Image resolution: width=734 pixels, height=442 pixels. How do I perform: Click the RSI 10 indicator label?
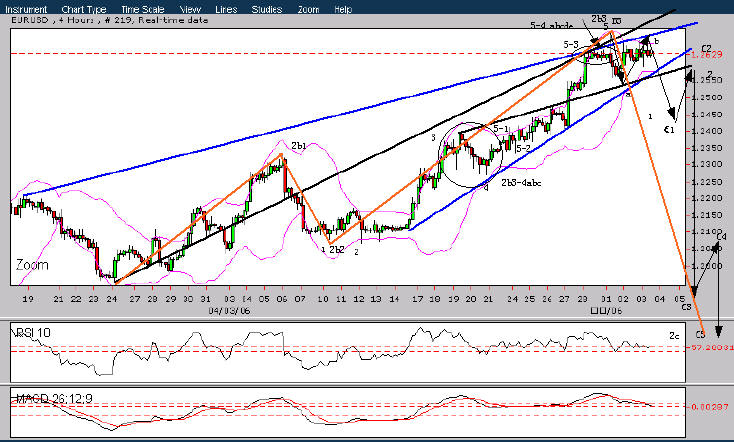pos(33,333)
